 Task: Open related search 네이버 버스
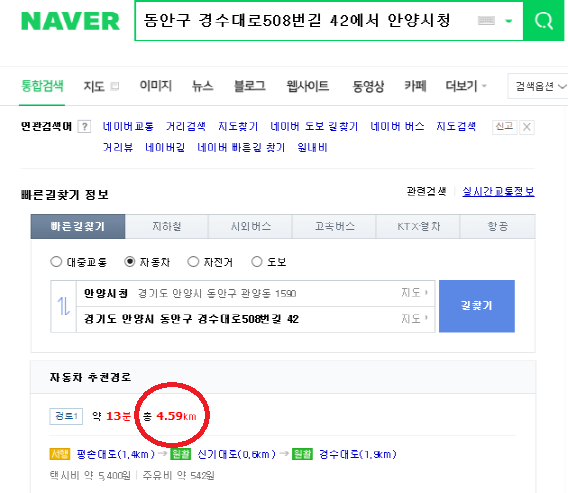397,126
